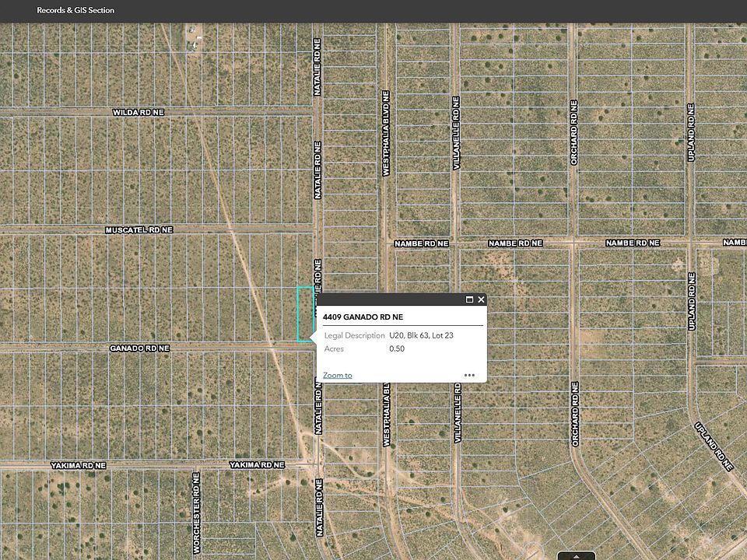Click the Zoom to link
Viewport: 747px width, 560px height.
coord(337,375)
